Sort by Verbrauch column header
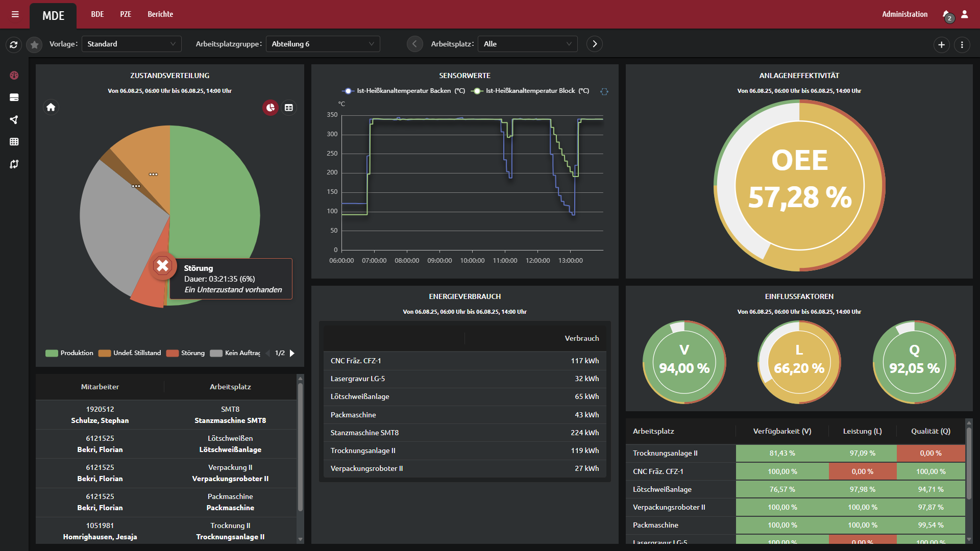Image resolution: width=980 pixels, height=551 pixels. tap(535, 338)
